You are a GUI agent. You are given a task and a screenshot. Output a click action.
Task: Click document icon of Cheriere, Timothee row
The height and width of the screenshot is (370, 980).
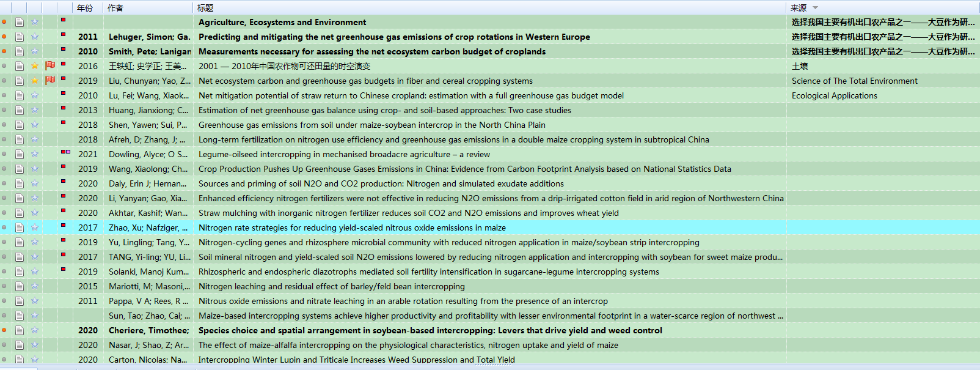click(20, 330)
